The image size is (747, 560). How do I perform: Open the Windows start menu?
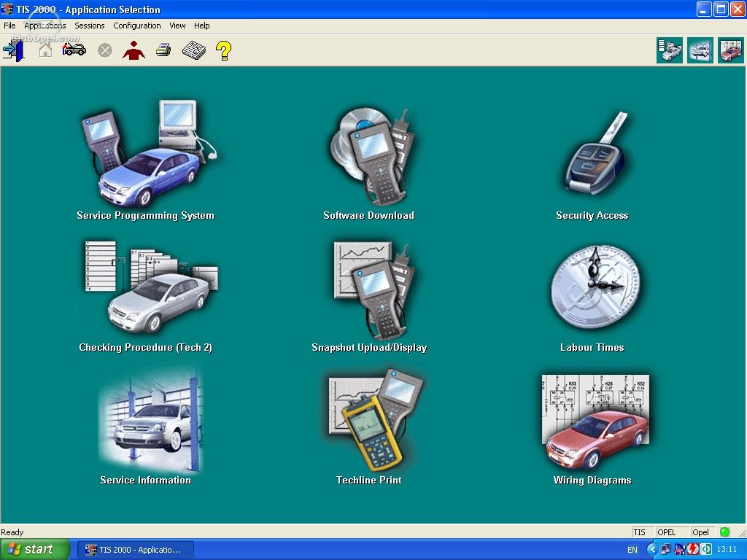tap(34, 550)
